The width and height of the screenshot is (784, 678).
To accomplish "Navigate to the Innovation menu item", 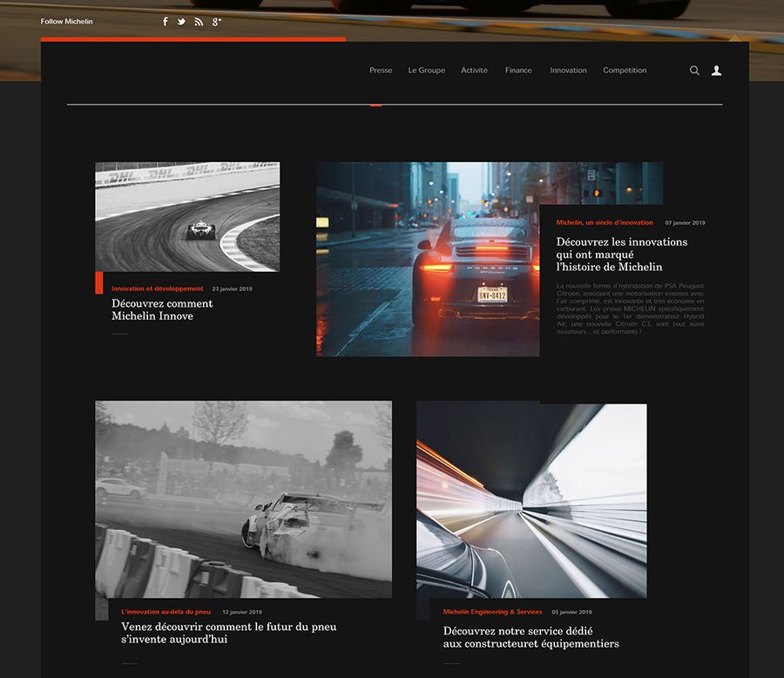I will click(568, 71).
